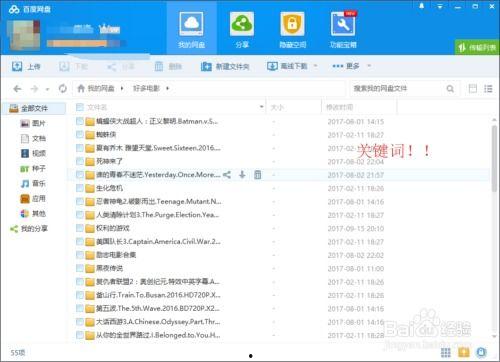Click the 更多 toolbar button
The height and width of the screenshot is (362, 500).
pyautogui.click(x=346, y=66)
